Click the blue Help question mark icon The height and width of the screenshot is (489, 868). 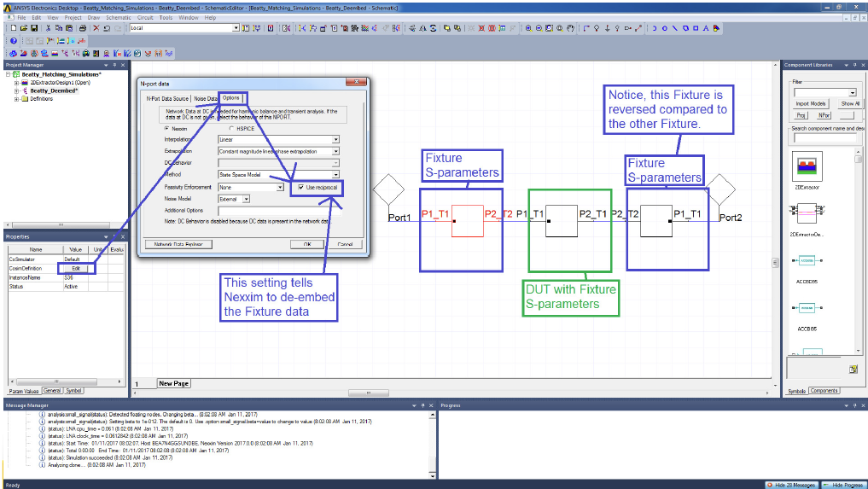coord(14,41)
